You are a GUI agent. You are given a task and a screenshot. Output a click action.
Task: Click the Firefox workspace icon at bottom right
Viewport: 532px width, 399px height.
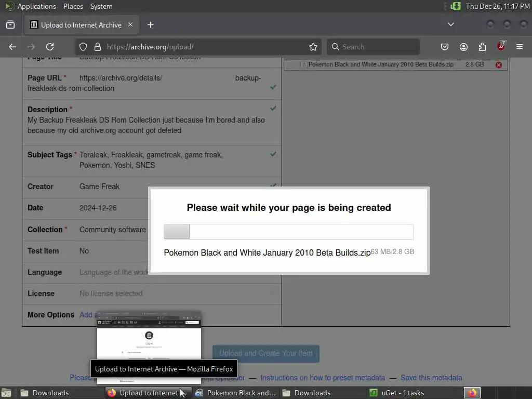point(472,393)
